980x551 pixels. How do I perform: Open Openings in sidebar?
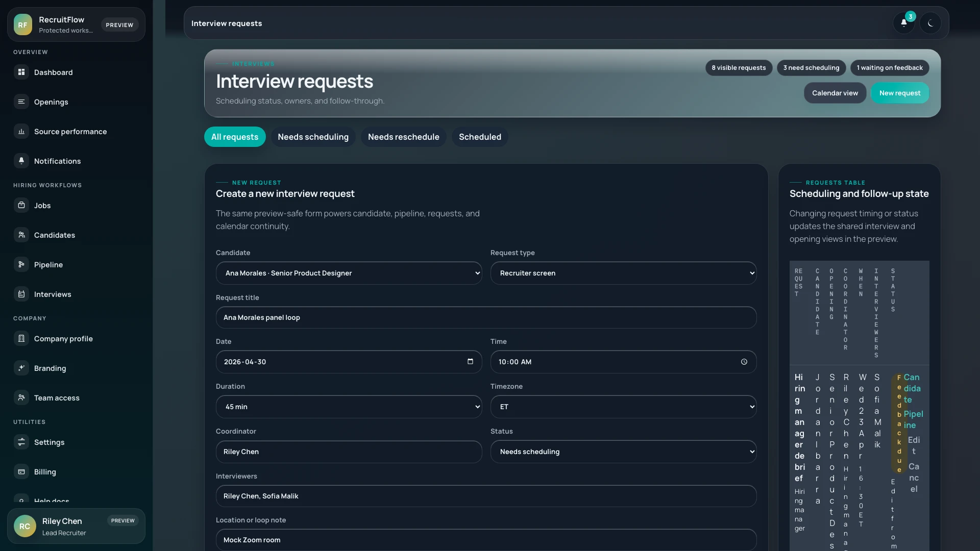click(x=76, y=102)
